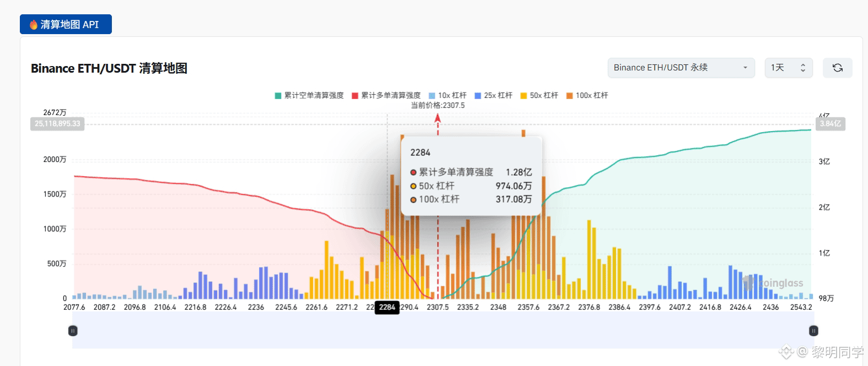868x366 pixels.
Task: Click the 2077.6 x-axis label
Action: [74, 307]
